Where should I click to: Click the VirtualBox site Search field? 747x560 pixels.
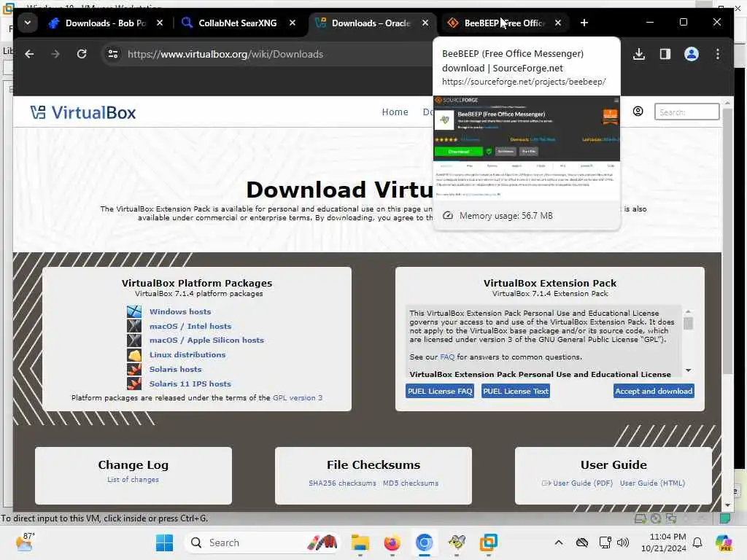pos(686,112)
